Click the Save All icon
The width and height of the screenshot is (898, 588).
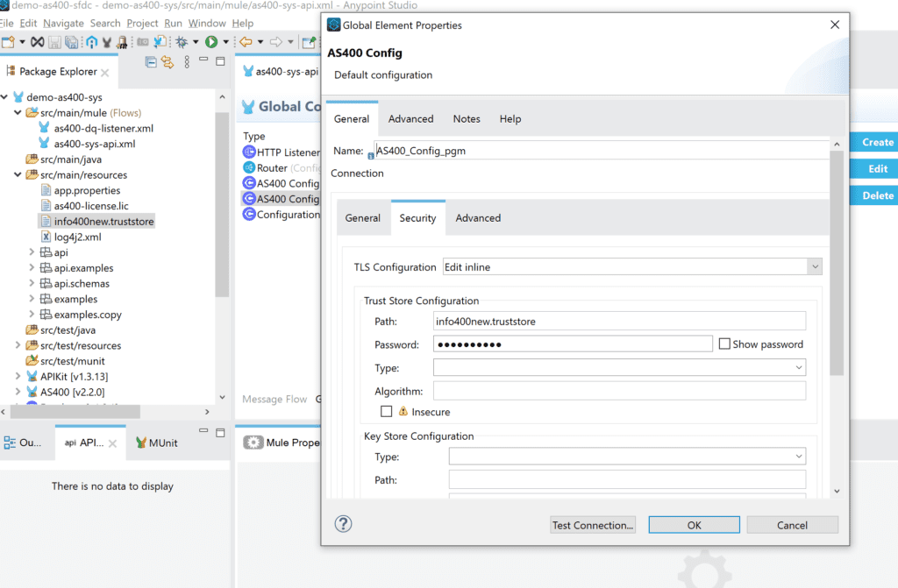(x=72, y=42)
